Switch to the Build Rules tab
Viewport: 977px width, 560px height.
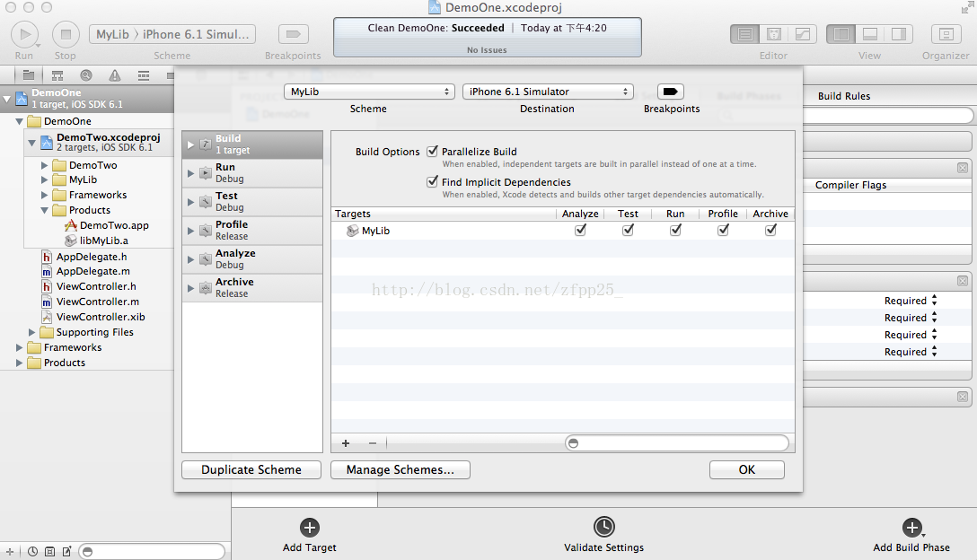point(844,96)
